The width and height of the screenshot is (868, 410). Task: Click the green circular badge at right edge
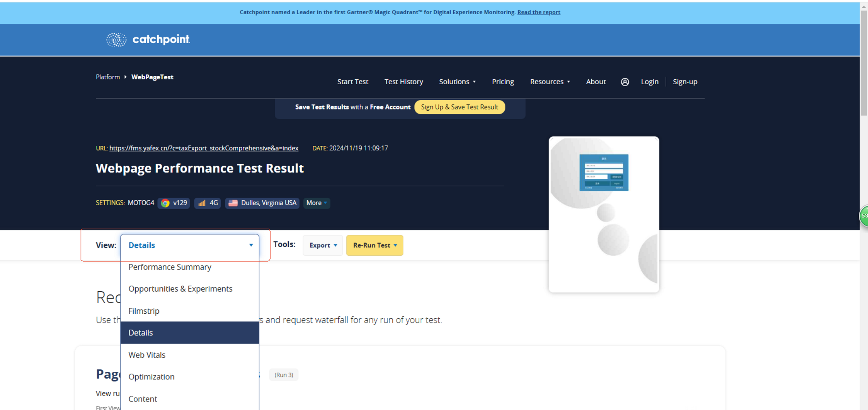click(864, 215)
